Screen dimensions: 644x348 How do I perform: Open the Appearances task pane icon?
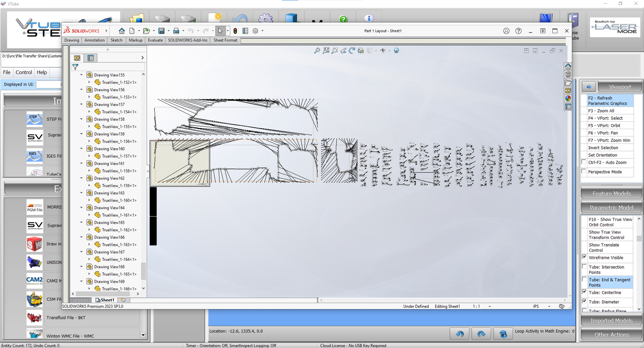(568, 99)
